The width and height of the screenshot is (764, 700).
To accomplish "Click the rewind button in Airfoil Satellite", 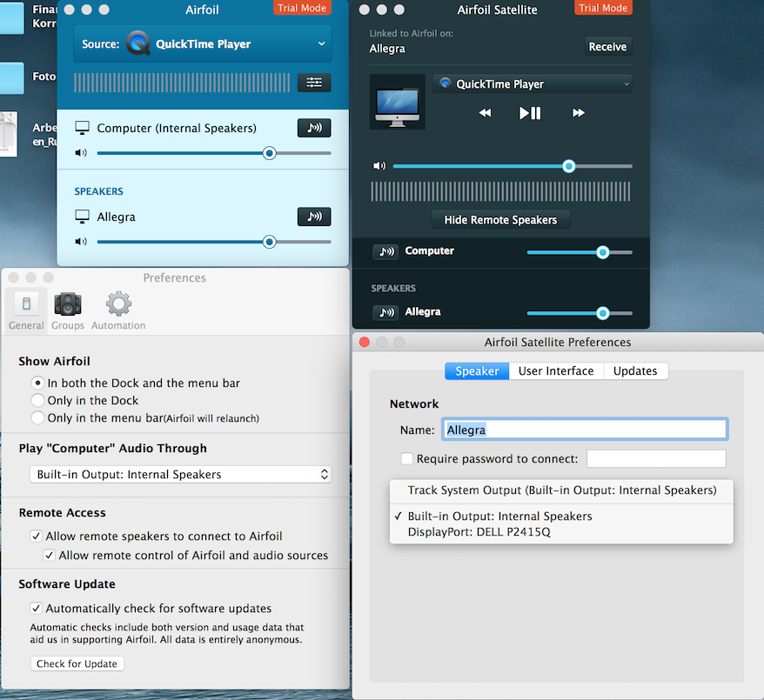I will [485, 113].
